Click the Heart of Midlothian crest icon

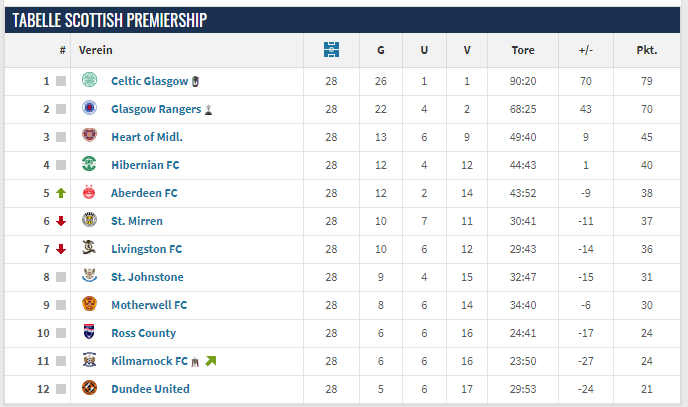[90, 135]
